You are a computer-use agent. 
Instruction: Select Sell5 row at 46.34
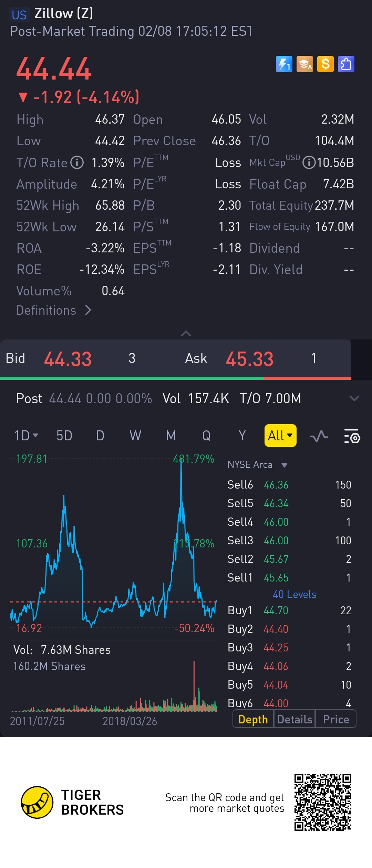click(289, 503)
